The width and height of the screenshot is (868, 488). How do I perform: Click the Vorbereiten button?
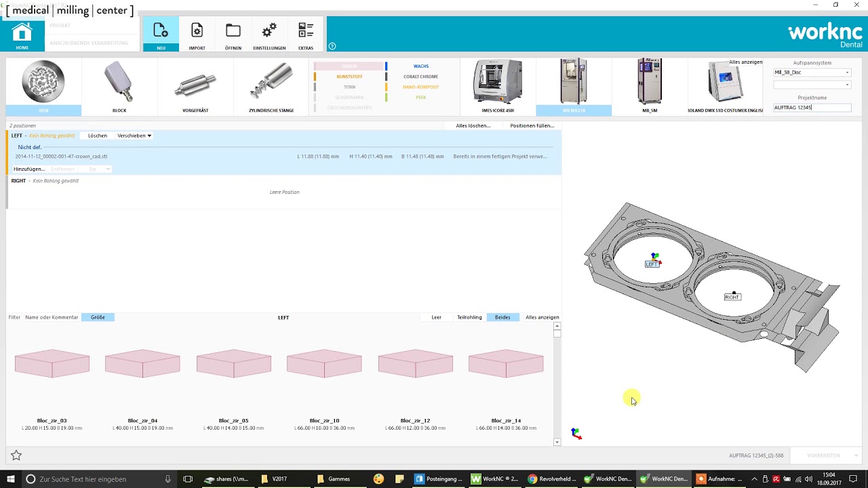click(823, 455)
